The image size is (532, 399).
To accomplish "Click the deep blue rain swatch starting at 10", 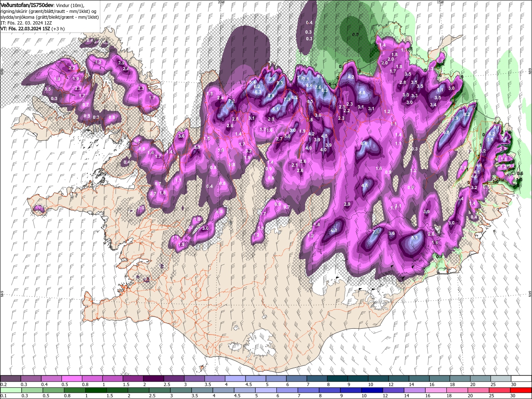I will (x=372, y=390).
